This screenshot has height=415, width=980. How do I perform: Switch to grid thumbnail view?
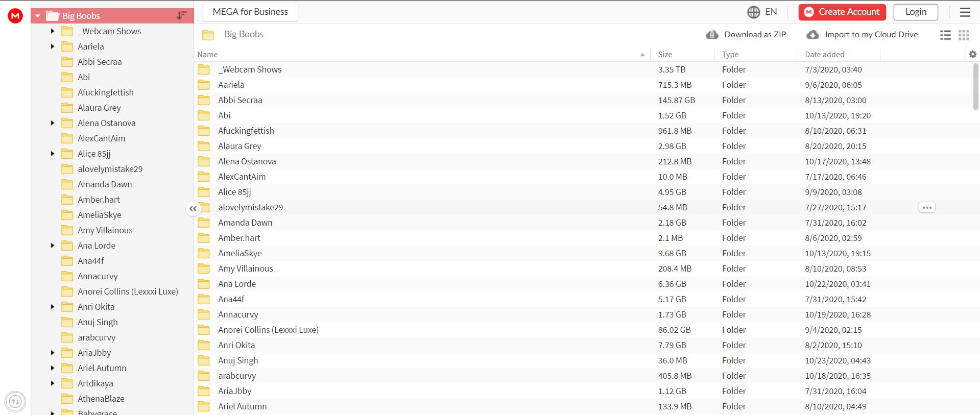pos(964,35)
